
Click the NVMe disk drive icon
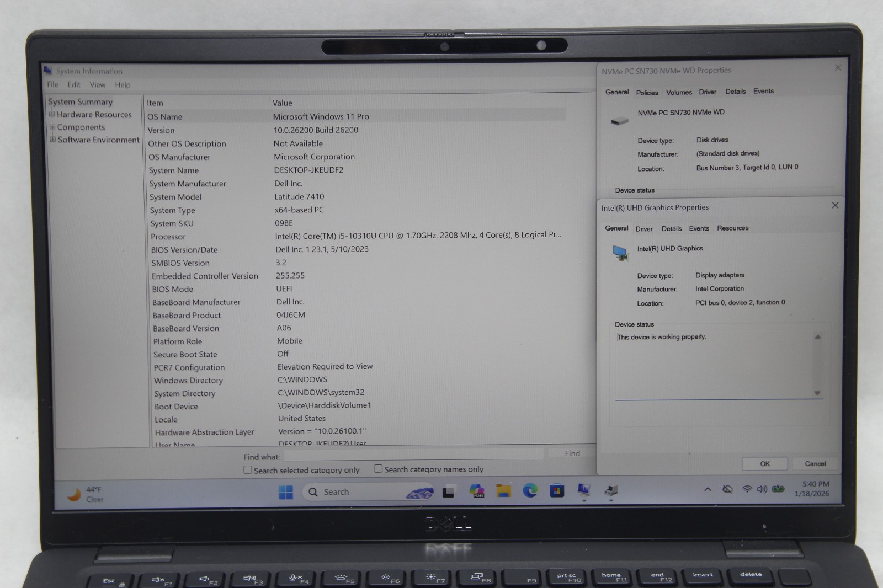tap(620, 121)
